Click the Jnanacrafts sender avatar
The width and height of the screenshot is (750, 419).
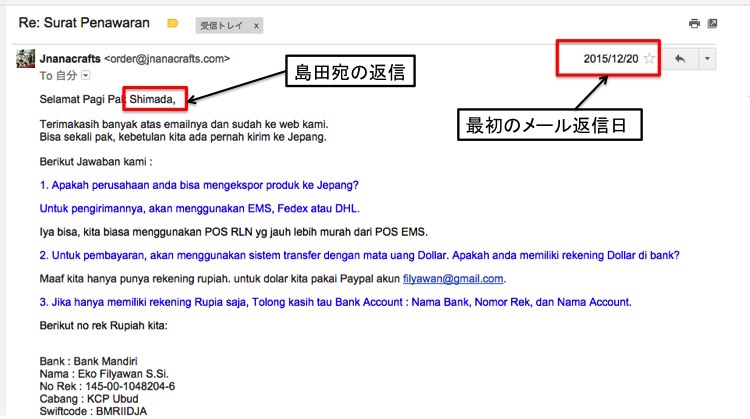coord(25,58)
